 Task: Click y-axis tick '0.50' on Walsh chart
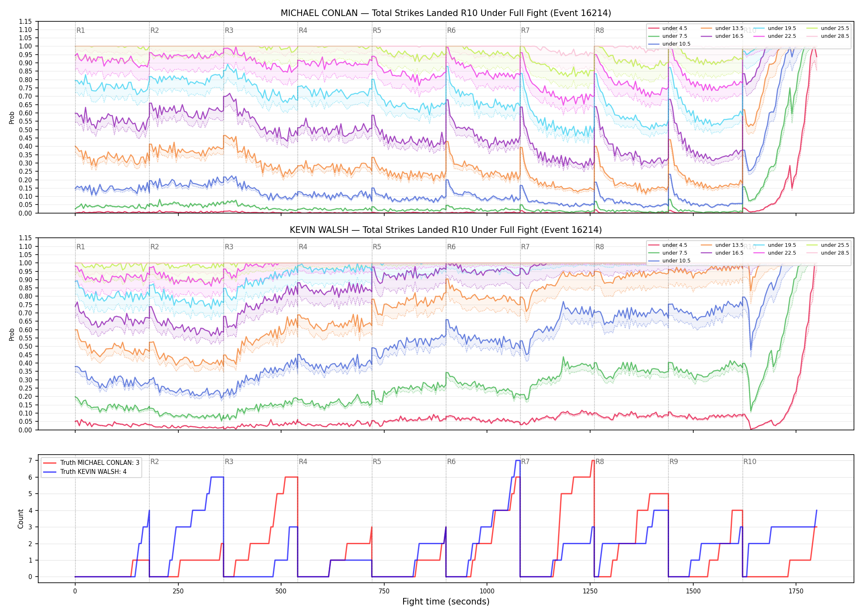click(25, 347)
